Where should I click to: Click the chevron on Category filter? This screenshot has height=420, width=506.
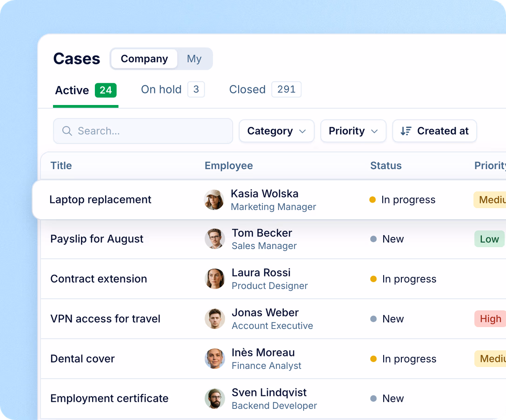click(x=302, y=131)
